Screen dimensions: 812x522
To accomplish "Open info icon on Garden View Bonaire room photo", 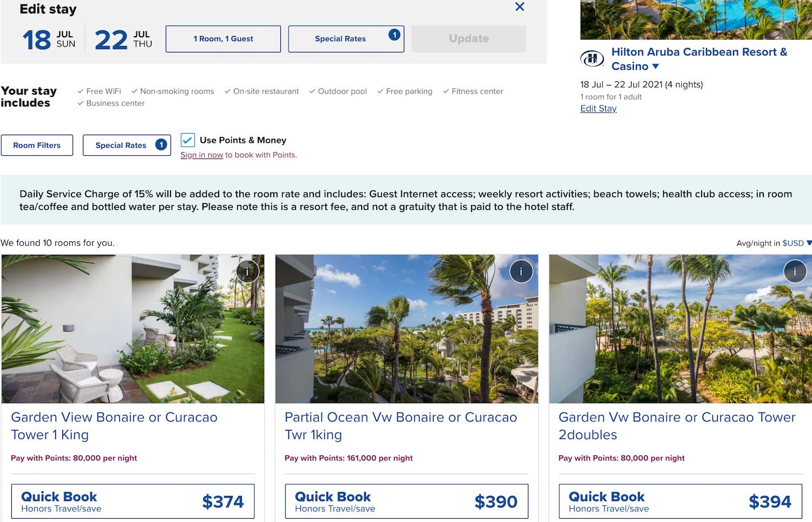I will [x=247, y=271].
